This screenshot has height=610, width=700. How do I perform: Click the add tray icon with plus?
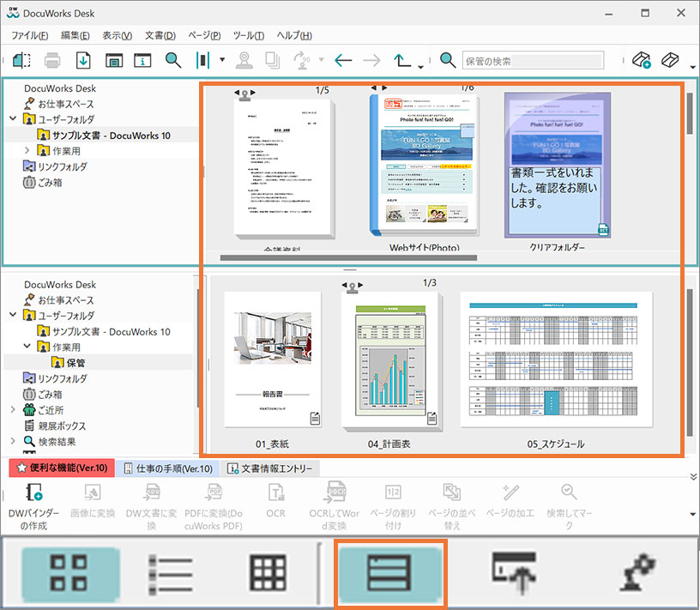642,60
